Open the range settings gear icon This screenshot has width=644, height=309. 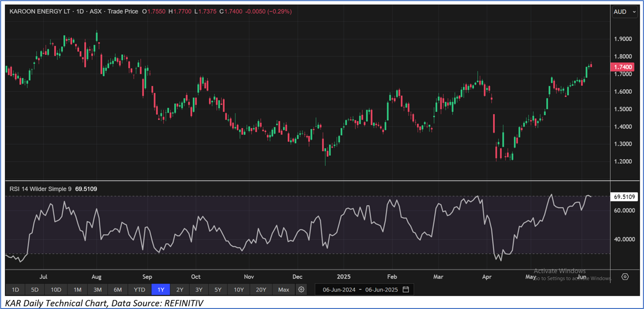301,289
